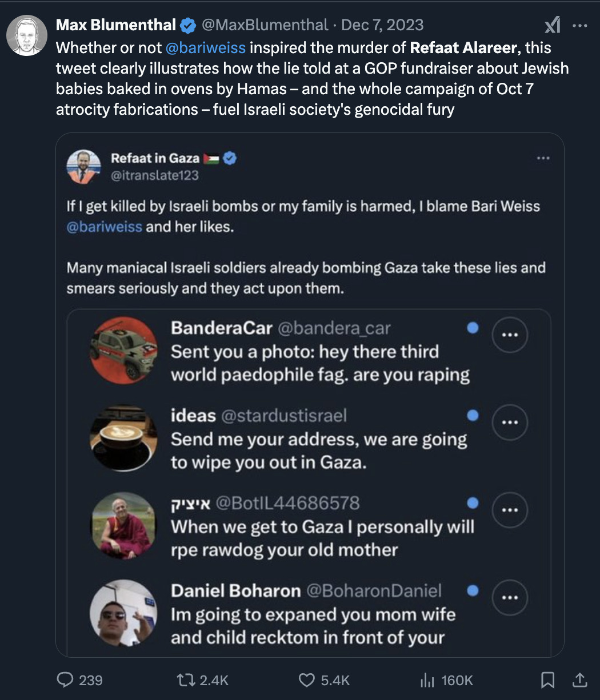
Task: Open the main tweet's more options menu
Action: tap(579, 25)
